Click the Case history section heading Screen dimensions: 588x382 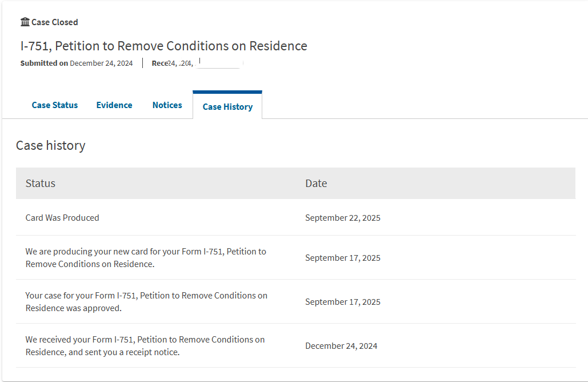[x=51, y=146]
